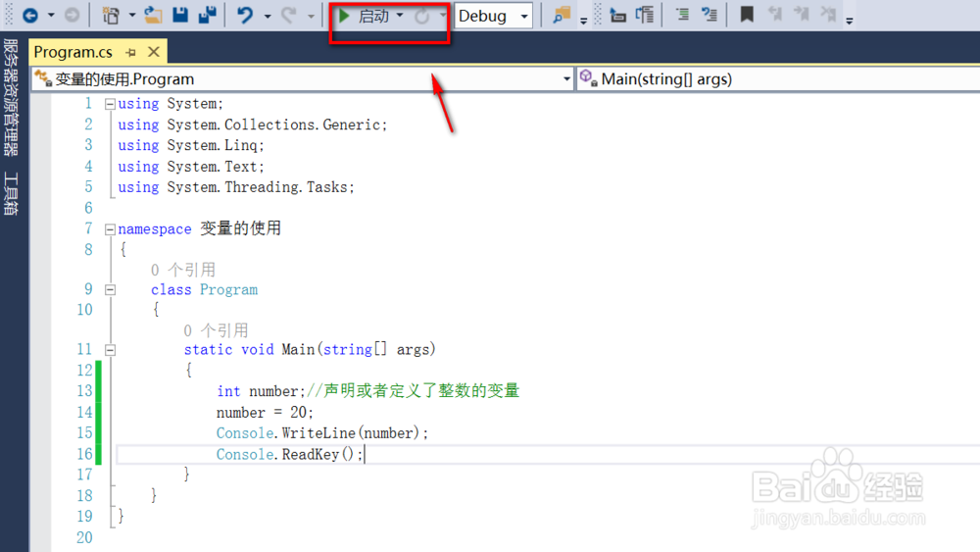Click the circular Restart icon

tap(422, 17)
